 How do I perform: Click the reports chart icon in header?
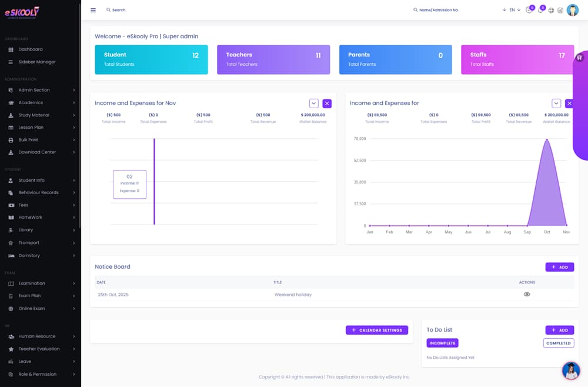point(560,10)
